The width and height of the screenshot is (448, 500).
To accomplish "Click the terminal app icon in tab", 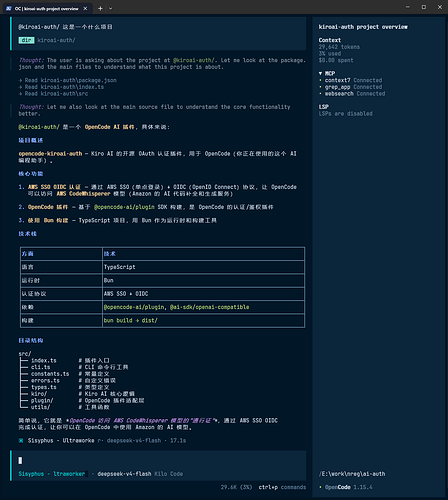I will tap(9, 9).
